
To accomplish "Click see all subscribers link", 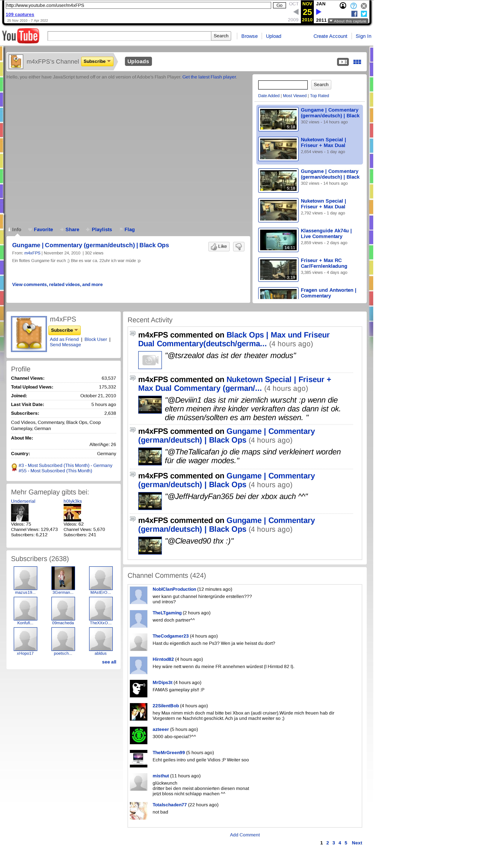I will point(109,662).
